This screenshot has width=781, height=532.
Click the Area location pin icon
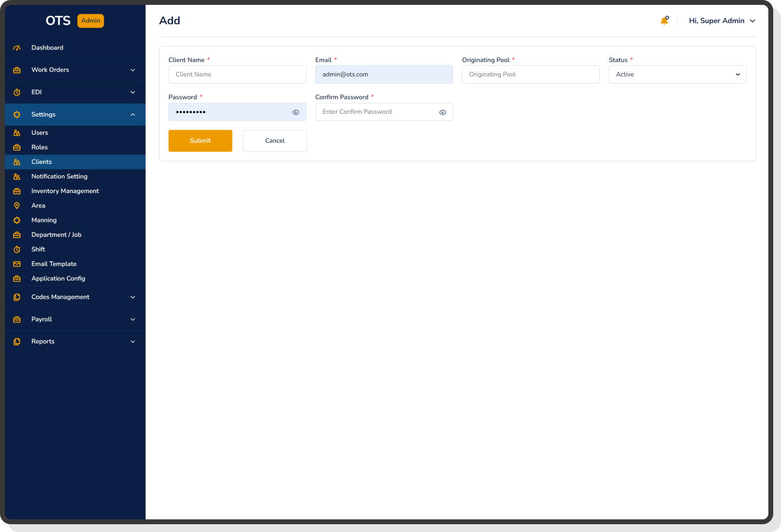coord(17,205)
